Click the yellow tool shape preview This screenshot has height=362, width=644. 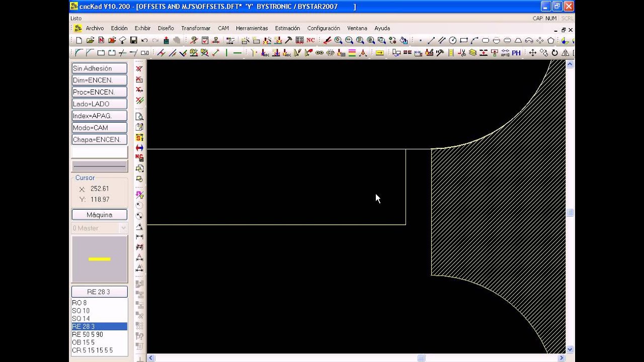100,259
